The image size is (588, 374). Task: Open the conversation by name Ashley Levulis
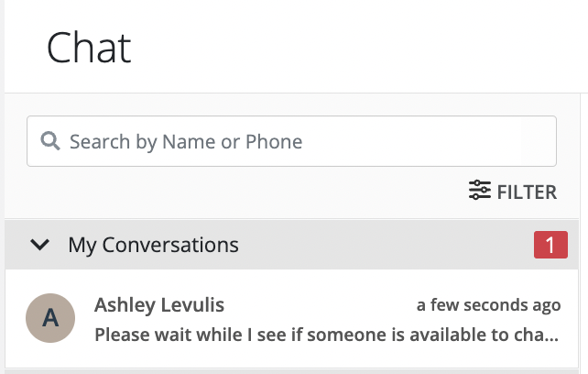click(159, 305)
